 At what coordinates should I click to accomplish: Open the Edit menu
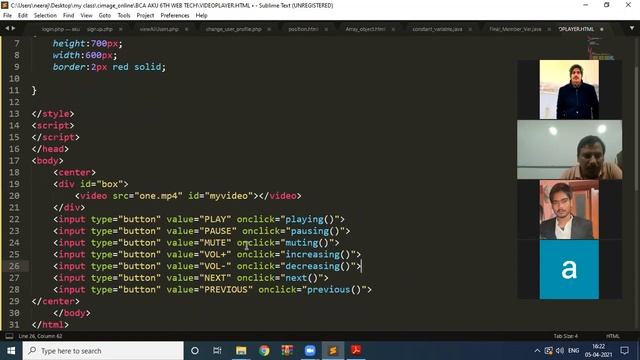(23, 16)
